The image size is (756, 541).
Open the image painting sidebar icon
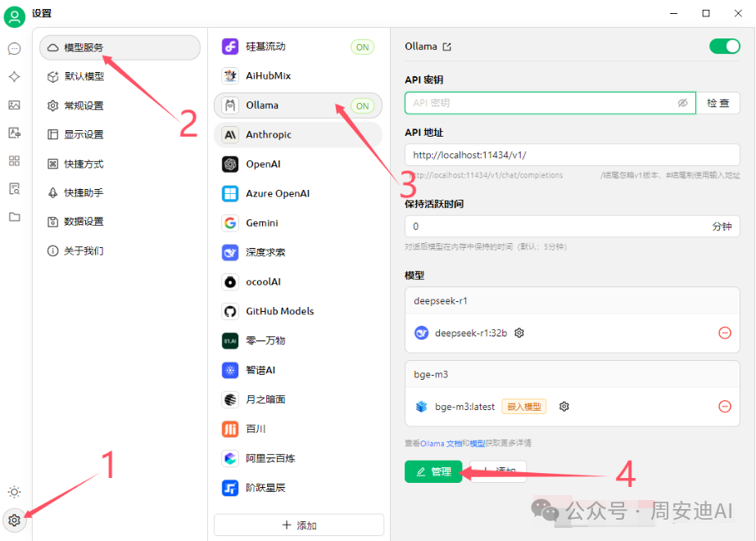(15, 105)
